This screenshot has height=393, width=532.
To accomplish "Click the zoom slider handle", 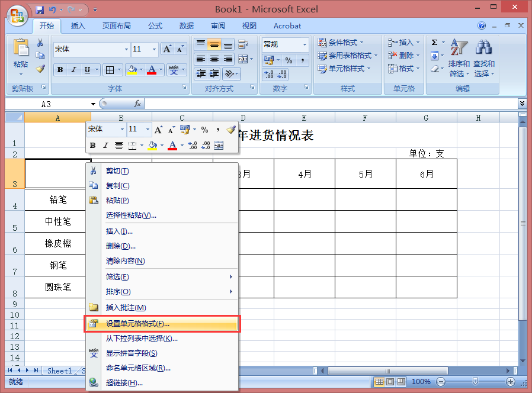I will (x=475, y=382).
